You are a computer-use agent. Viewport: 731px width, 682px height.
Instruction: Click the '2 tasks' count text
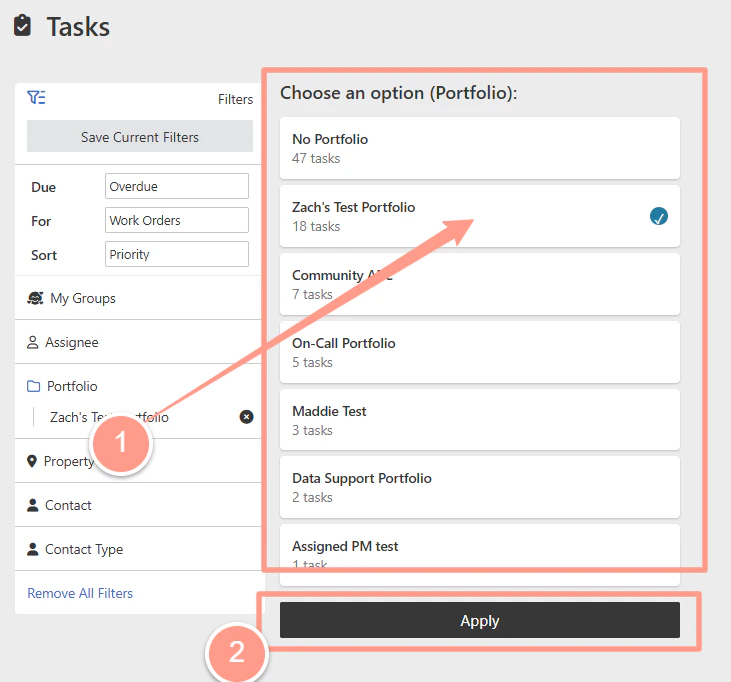pyautogui.click(x=312, y=497)
